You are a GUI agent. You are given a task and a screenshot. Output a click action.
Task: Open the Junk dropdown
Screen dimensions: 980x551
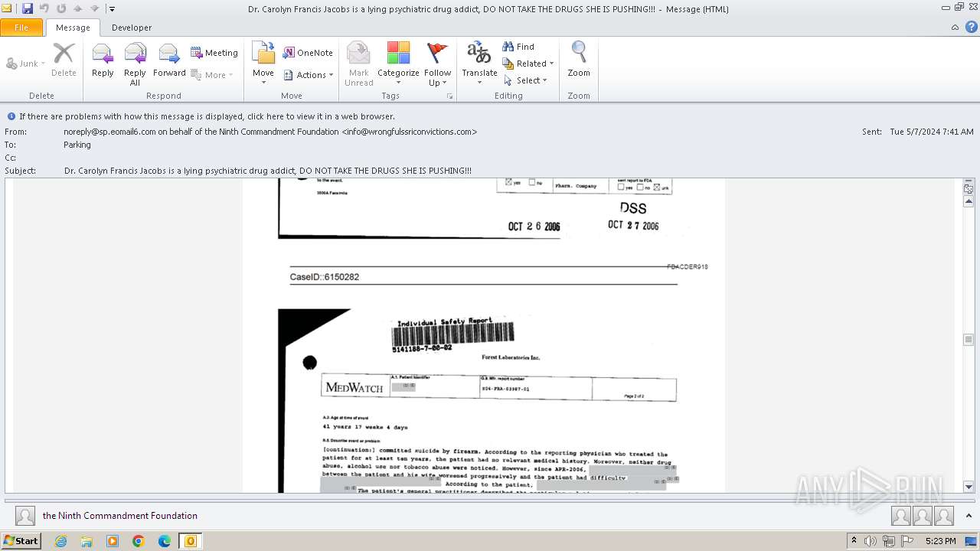[25, 64]
